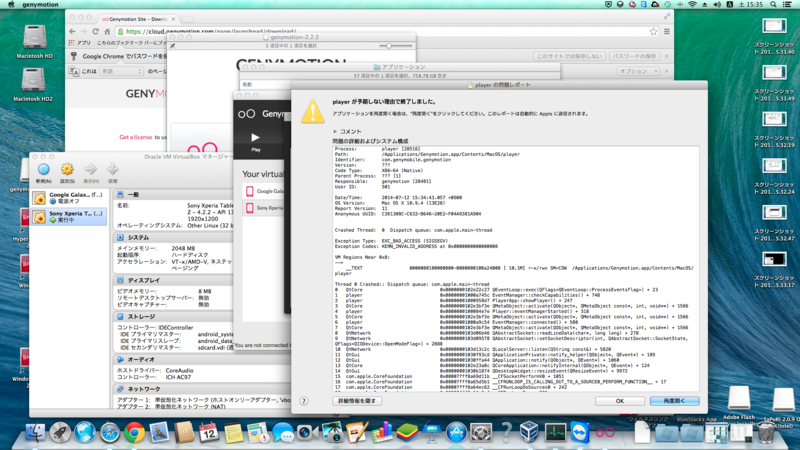Screen dimensions: 800x450
Task: Click the Wi-Fi status icon
Action: point(692,5)
